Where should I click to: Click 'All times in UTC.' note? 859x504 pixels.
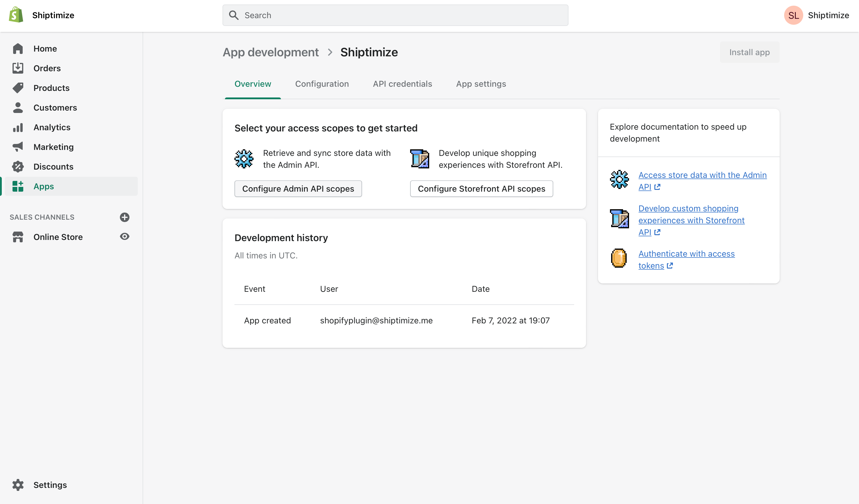266,255
